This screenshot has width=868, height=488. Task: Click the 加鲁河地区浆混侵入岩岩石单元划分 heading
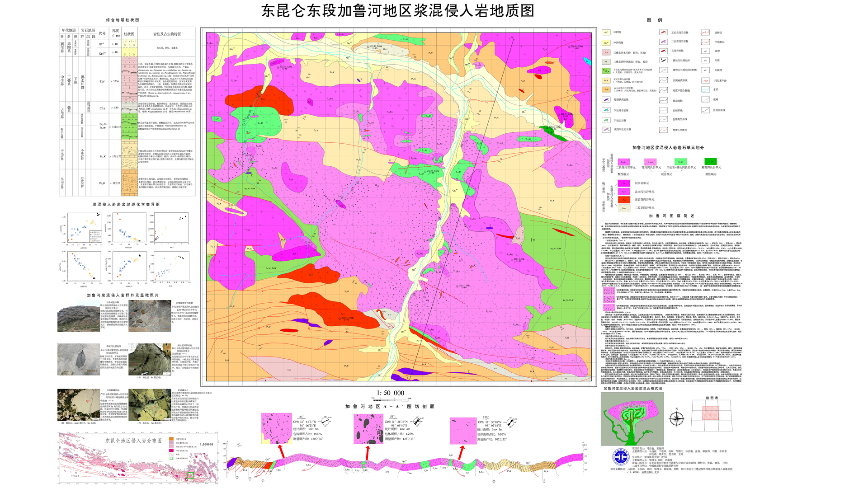tap(668, 147)
